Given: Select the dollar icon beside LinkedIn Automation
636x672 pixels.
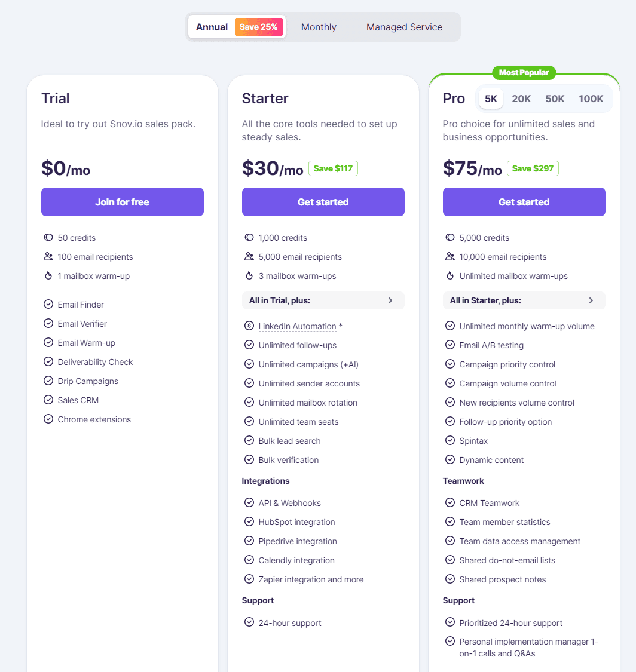Looking at the screenshot, I should pos(249,326).
